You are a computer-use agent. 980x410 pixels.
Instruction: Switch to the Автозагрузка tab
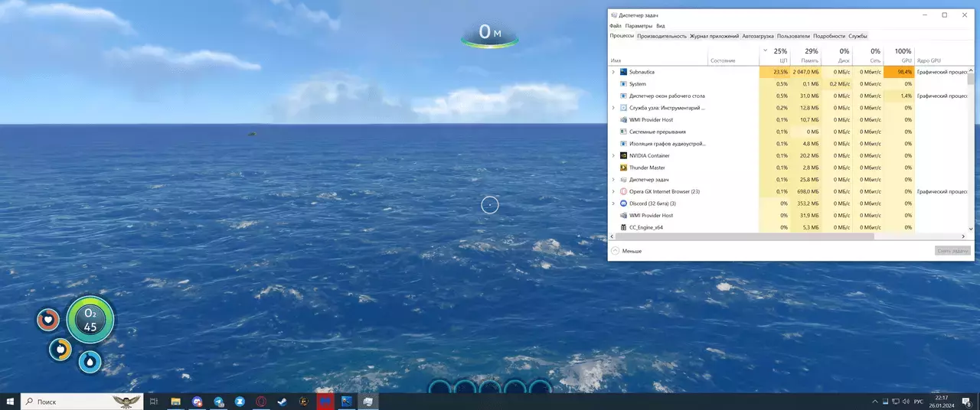coord(758,36)
